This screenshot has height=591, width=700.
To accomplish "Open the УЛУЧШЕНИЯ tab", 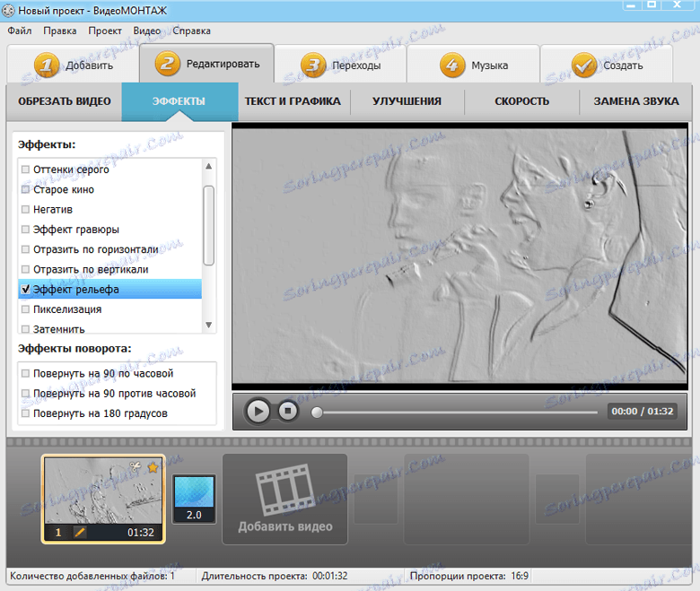I will tap(407, 101).
